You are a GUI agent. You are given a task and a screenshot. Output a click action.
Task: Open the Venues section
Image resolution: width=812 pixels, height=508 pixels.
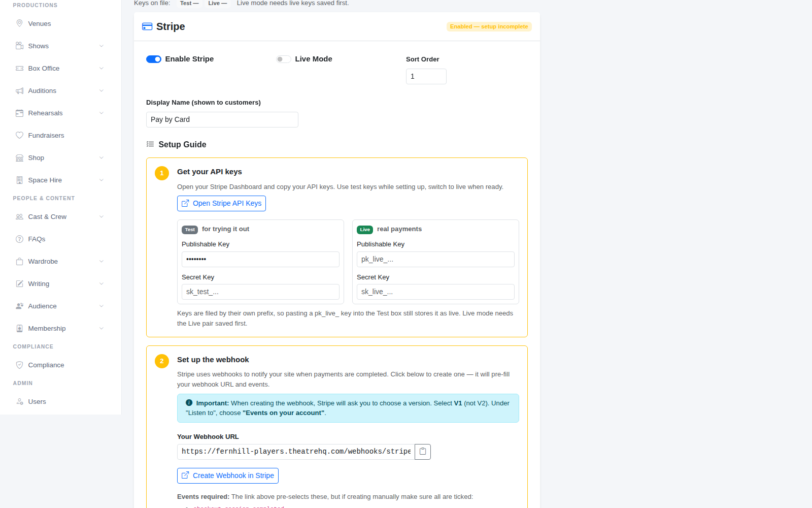tap(60, 23)
